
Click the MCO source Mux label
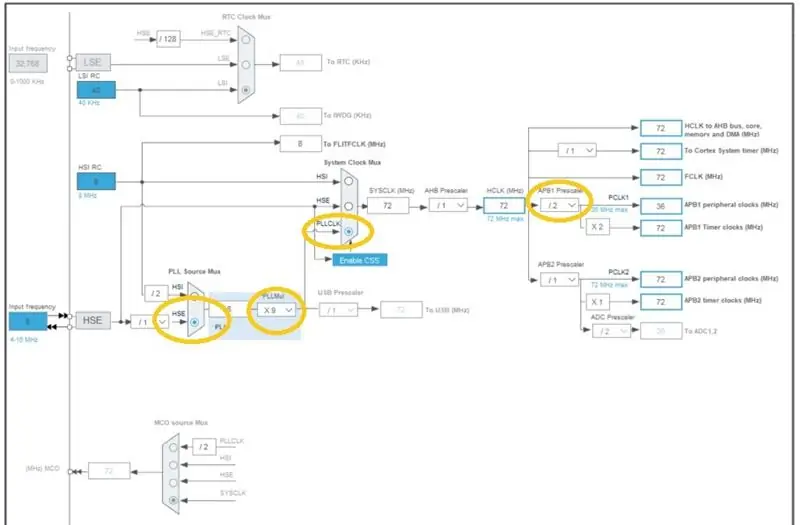tap(181, 422)
